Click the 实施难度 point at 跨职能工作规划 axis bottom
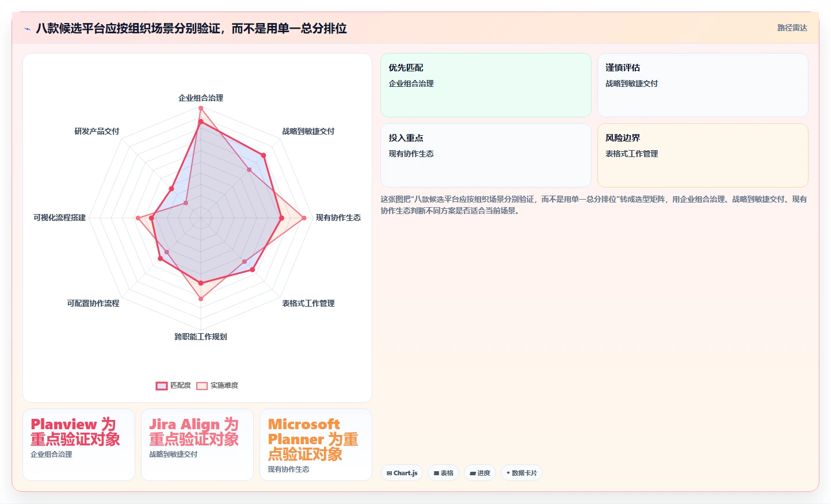This screenshot has height=504, width=831. click(x=201, y=299)
